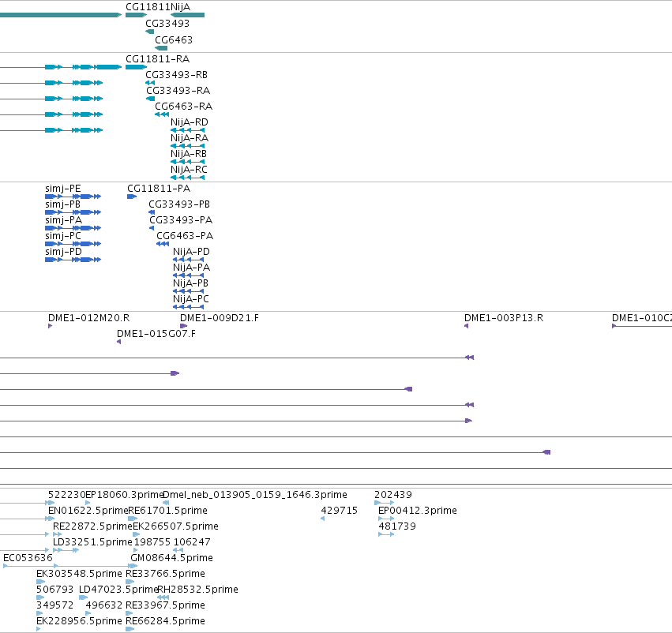
Task: Click EST label EK266507.5prime
Action: (x=176, y=526)
